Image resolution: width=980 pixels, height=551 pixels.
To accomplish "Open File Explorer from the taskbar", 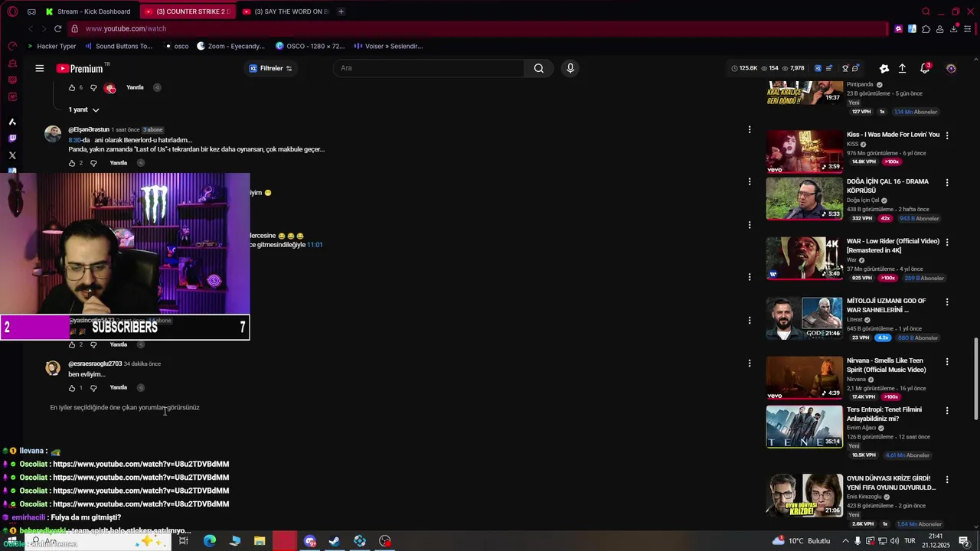I will point(260,541).
